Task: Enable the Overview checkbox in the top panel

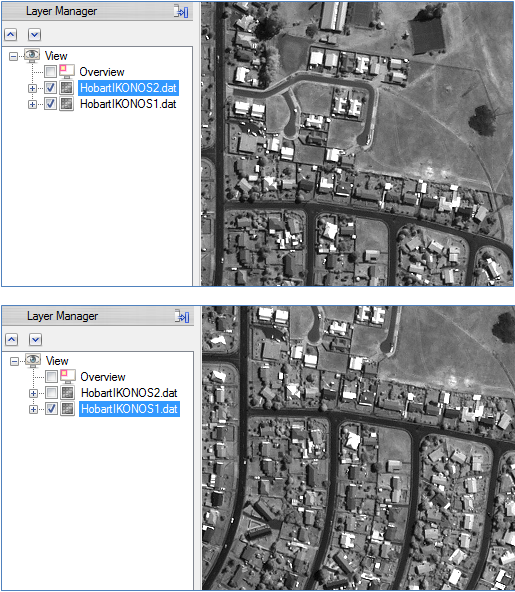Action: (51, 71)
